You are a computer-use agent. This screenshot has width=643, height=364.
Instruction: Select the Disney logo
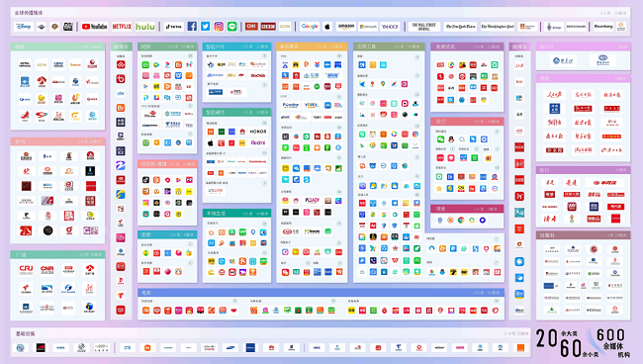[x=23, y=27]
